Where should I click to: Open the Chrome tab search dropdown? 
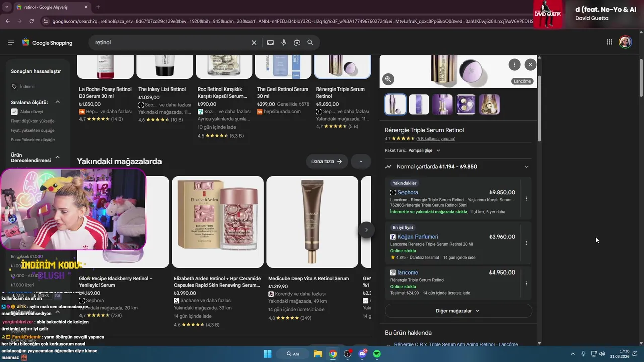7,7
